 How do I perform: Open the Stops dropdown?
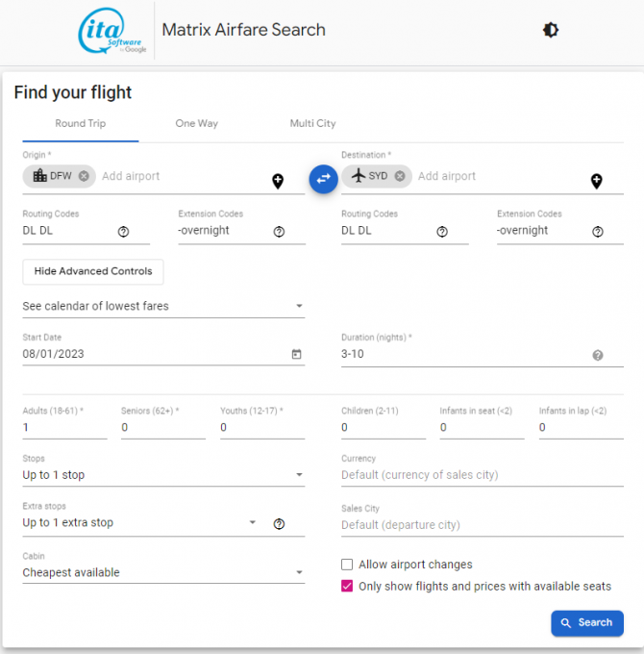(x=163, y=475)
